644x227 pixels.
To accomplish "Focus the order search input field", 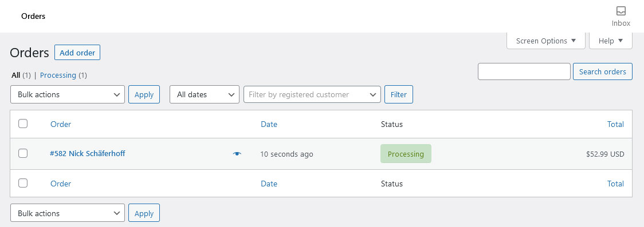I will click(x=524, y=71).
